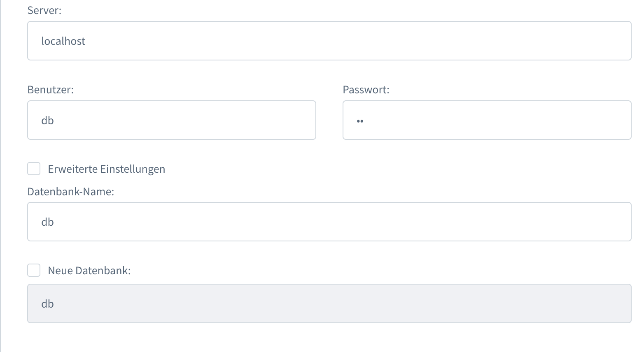
Task: Enable the Erweiterte Einstellungen checkbox
Action: pyautogui.click(x=34, y=169)
